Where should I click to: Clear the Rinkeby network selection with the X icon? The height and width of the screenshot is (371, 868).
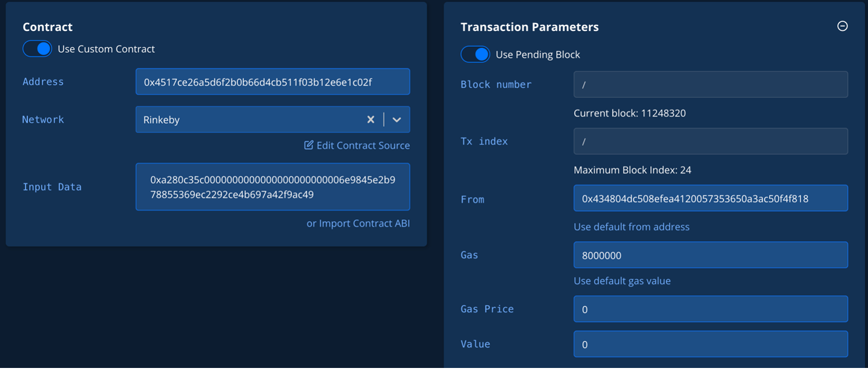point(371,120)
